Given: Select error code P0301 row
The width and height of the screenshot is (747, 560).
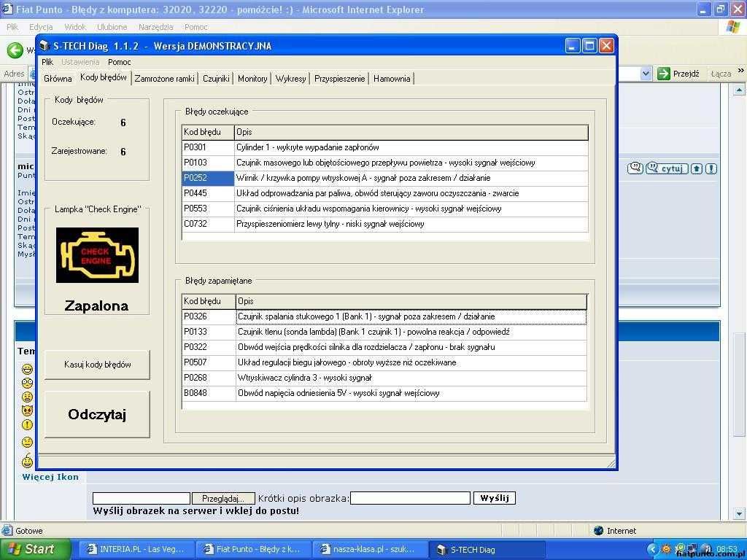Looking at the screenshot, I should coord(385,147).
